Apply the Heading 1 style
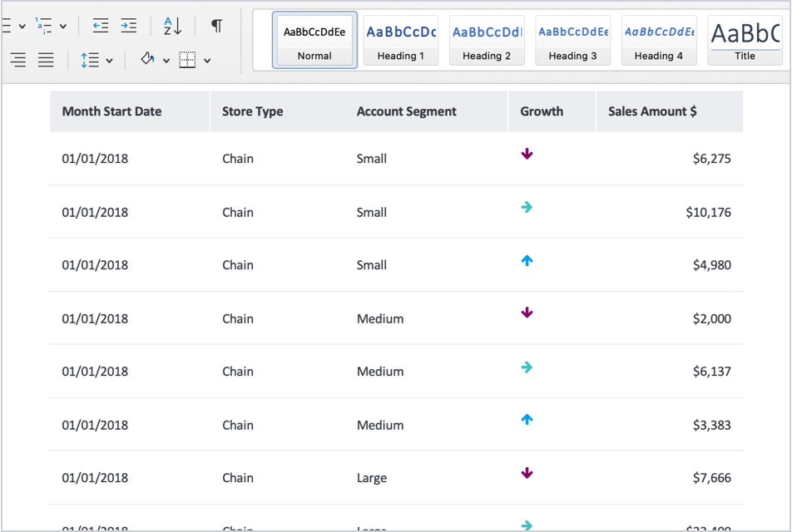Image resolution: width=792 pixels, height=532 pixels. click(x=401, y=39)
